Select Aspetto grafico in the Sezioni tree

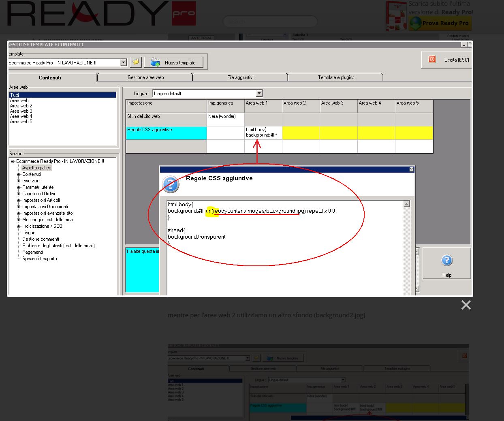click(36, 168)
